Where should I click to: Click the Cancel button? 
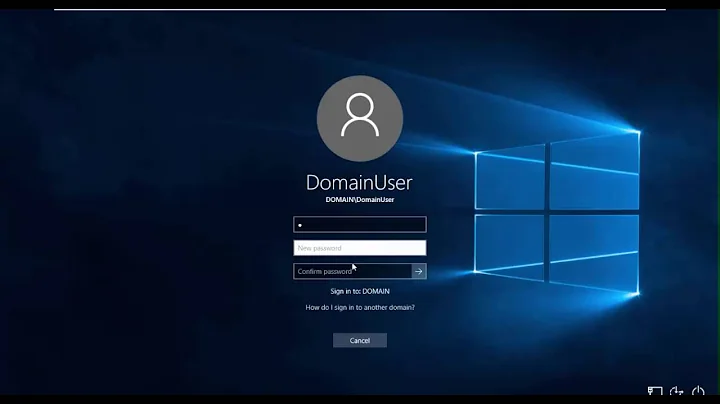coord(360,340)
